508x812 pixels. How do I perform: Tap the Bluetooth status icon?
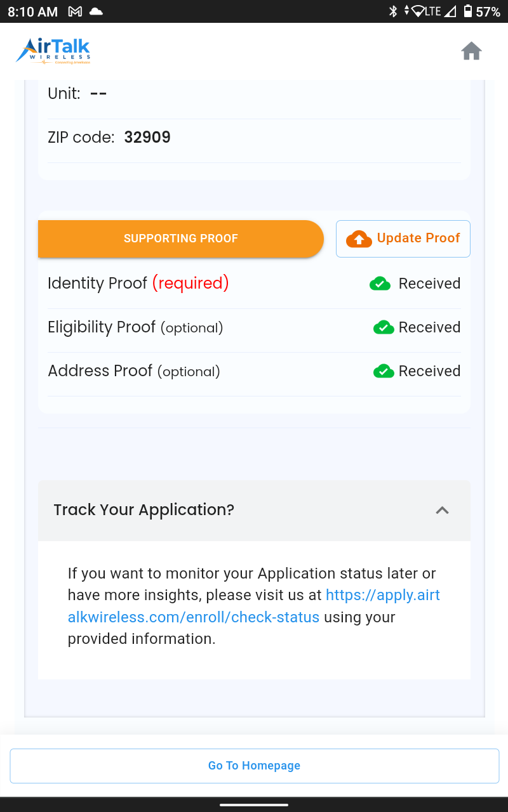coord(393,11)
